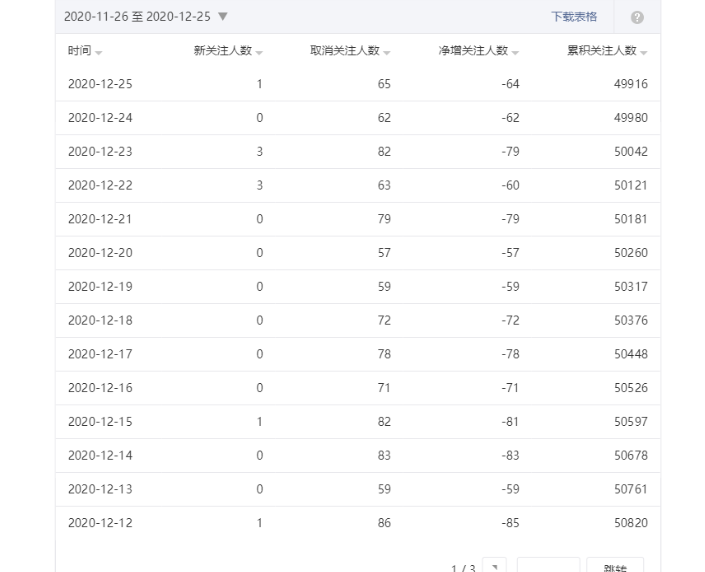Screen dimensions: 705x572
Task: Click cumulative followers value 50526
Action: [x=631, y=388]
